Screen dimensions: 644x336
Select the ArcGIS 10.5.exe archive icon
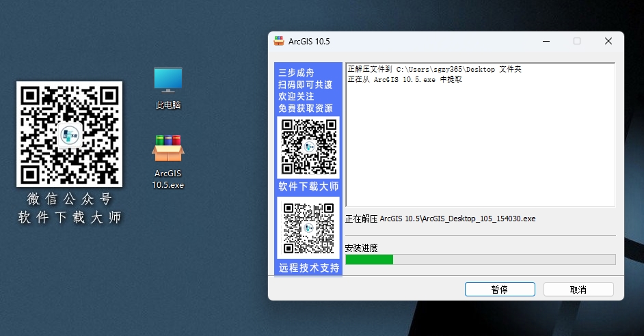(168, 162)
